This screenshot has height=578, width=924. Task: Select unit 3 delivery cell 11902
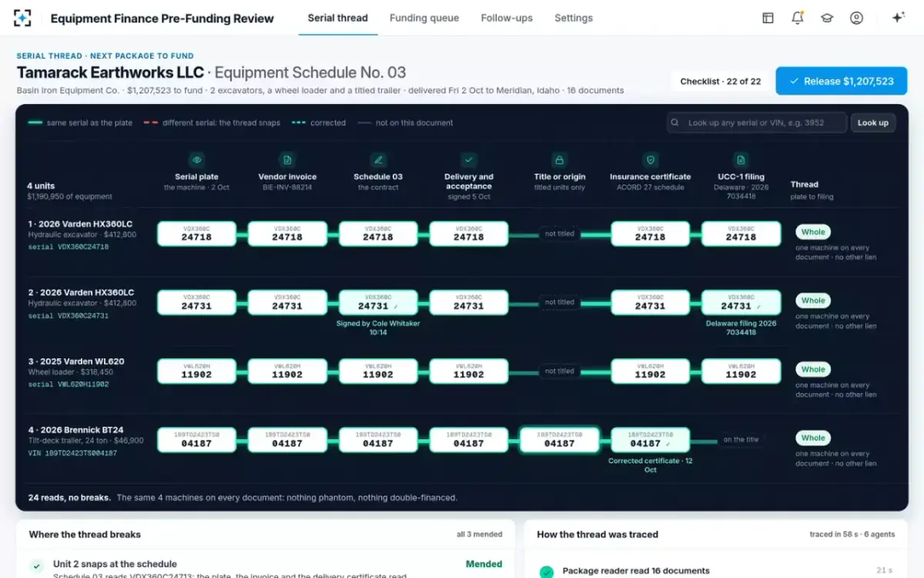(x=468, y=371)
